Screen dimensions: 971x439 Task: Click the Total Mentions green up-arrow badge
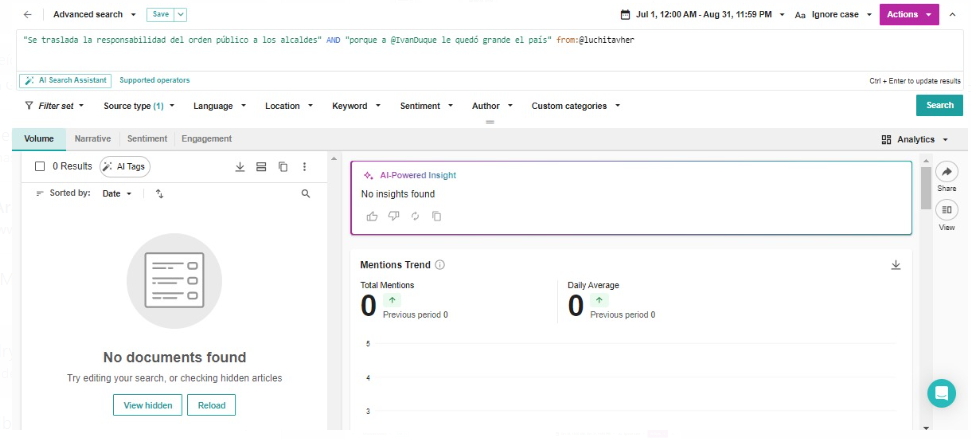pyautogui.click(x=392, y=300)
